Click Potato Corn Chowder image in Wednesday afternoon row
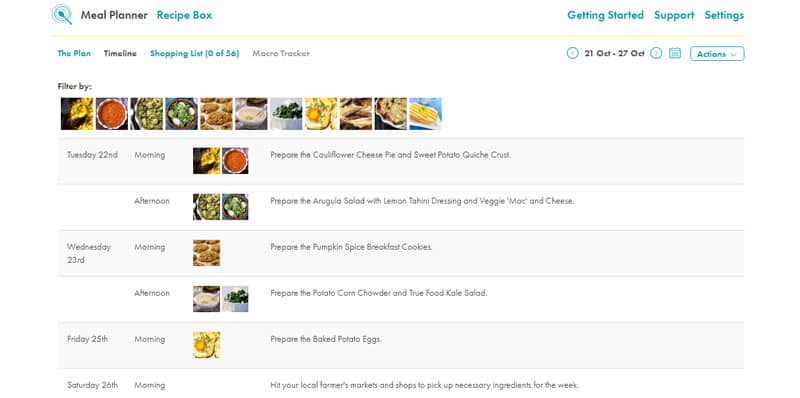800x398 pixels. (x=207, y=298)
